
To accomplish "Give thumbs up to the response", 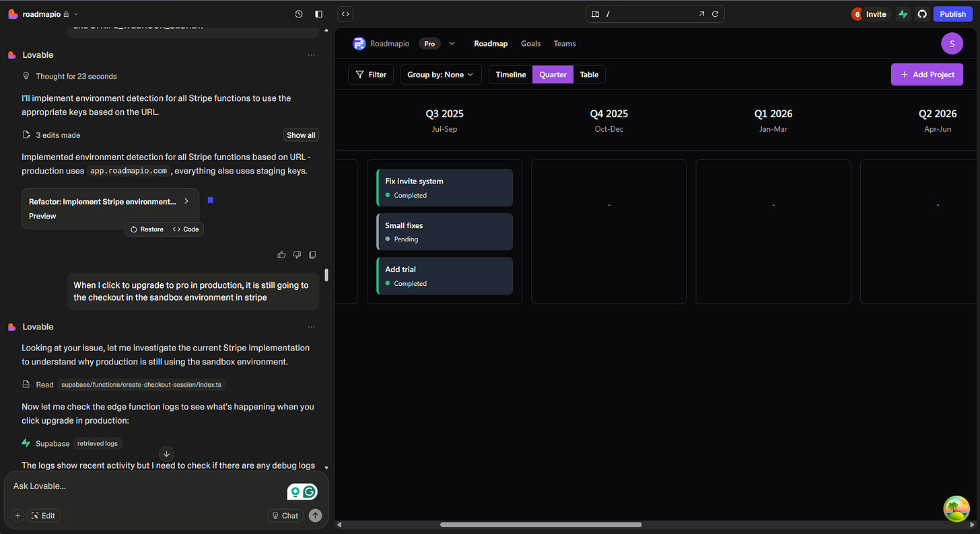I will tap(281, 255).
